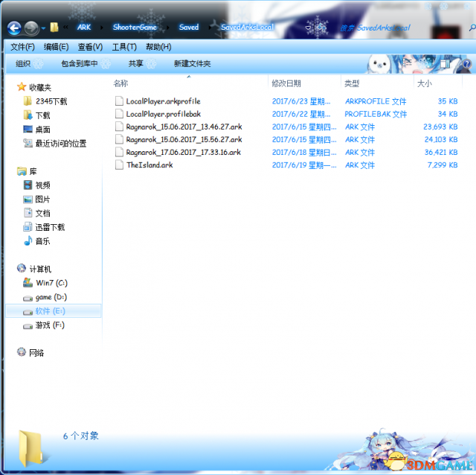Open the 组织 dropdown on toolbar
Screen dimensions: 476x475
[30, 64]
